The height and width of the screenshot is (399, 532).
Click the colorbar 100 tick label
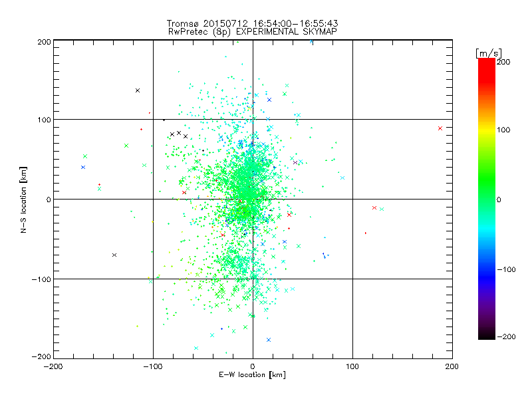coord(503,130)
